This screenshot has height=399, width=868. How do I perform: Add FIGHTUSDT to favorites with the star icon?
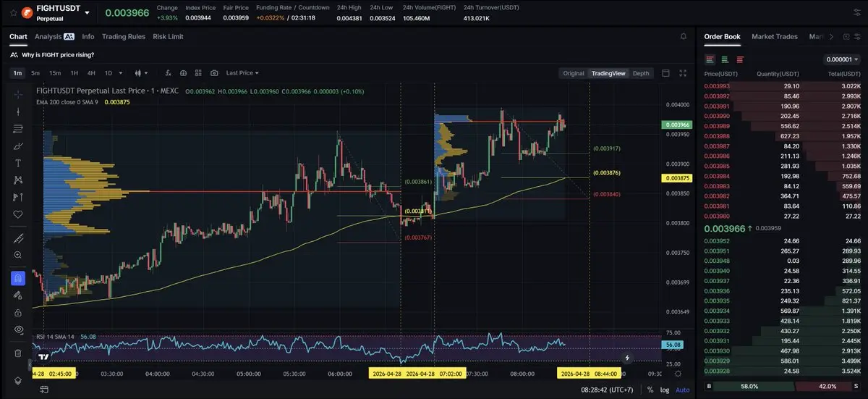click(13, 13)
